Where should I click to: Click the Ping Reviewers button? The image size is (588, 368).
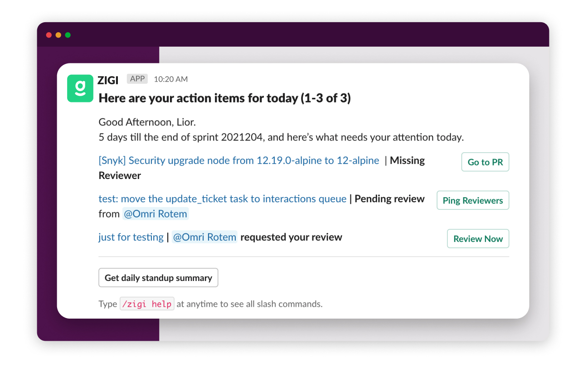[473, 201]
